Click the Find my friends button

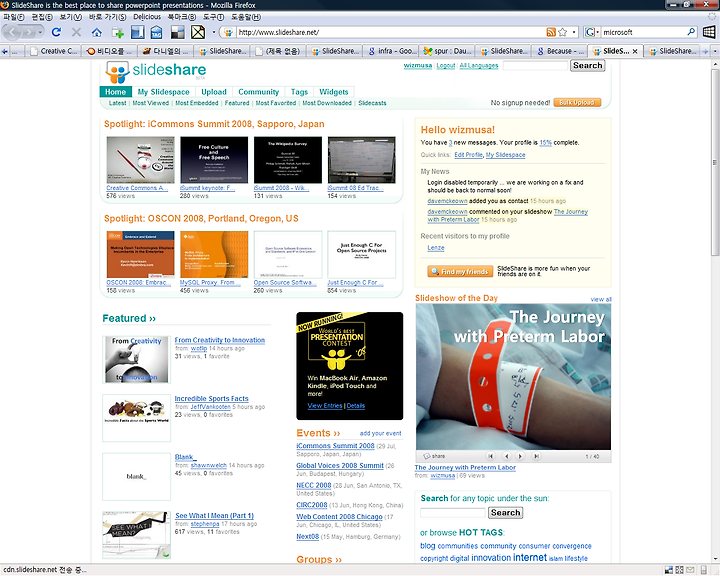point(460,271)
